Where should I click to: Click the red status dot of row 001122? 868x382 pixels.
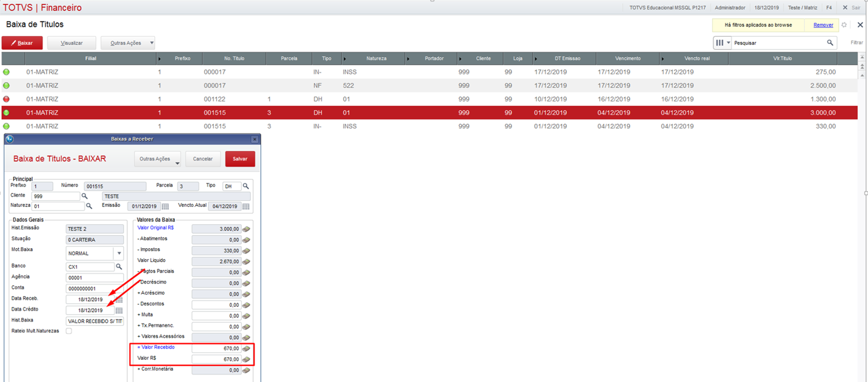pos(7,99)
